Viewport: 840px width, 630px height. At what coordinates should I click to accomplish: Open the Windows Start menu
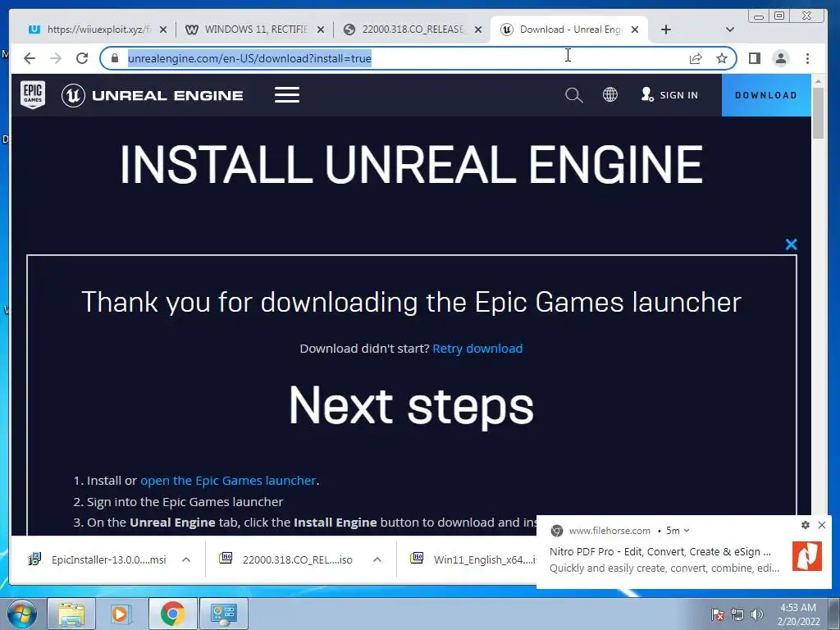[x=21, y=613]
